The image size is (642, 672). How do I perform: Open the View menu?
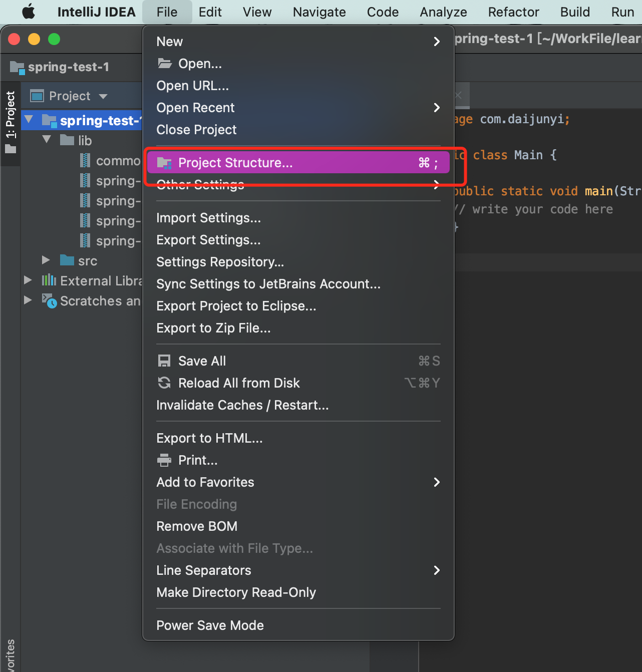[257, 12]
